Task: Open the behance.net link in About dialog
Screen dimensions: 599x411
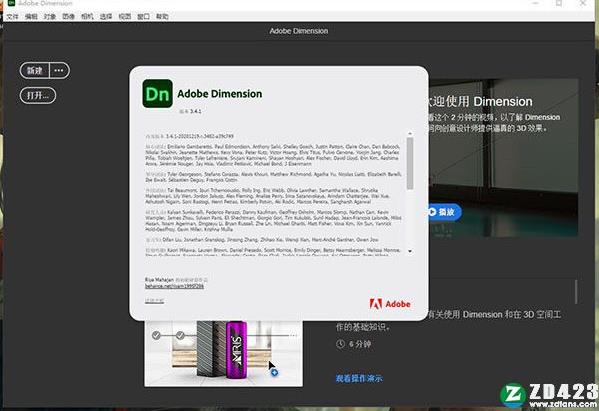Action: tap(174, 286)
